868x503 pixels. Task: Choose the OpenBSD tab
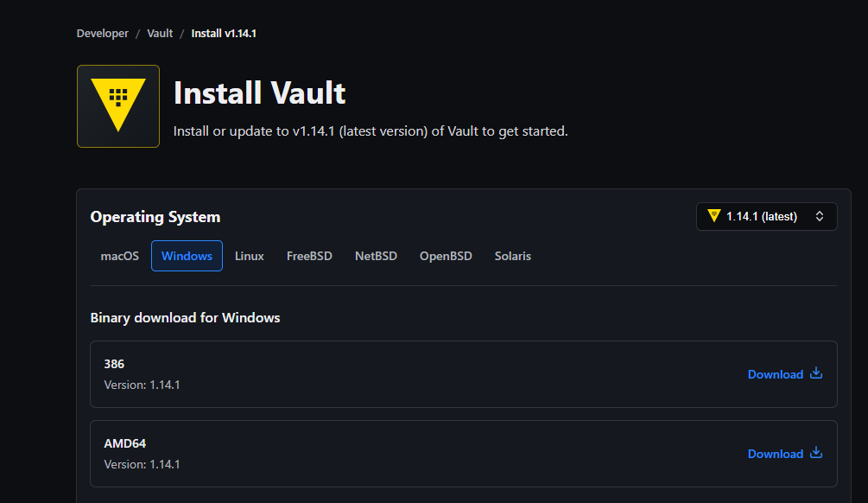pyautogui.click(x=446, y=256)
